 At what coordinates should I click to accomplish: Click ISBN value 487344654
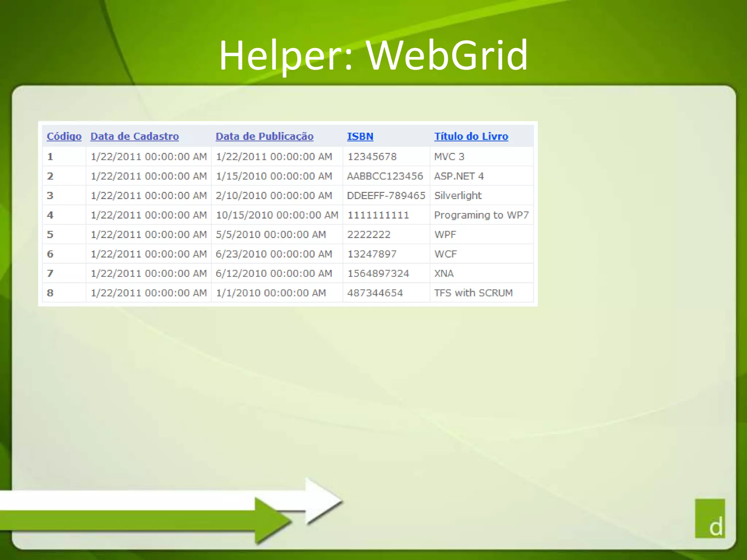pyautogui.click(x=375, y=293)
